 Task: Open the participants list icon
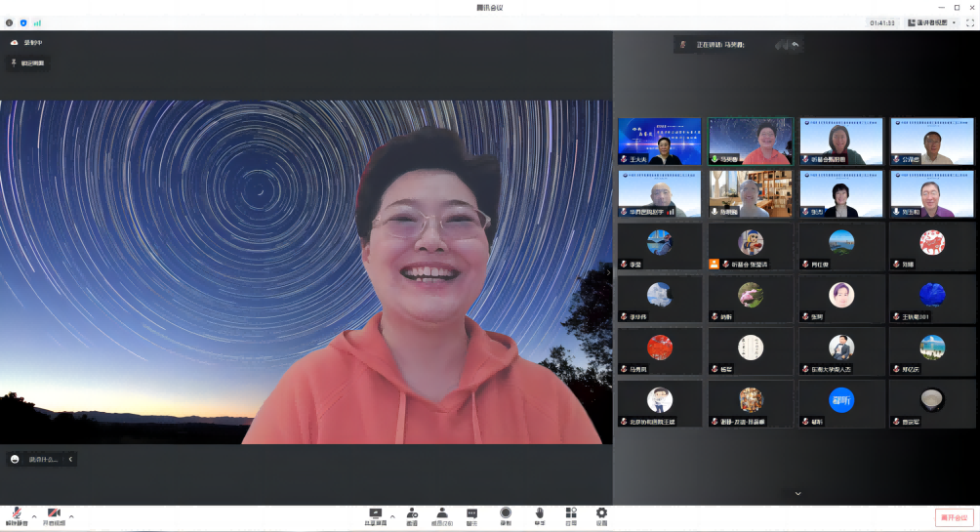point(442,514)
